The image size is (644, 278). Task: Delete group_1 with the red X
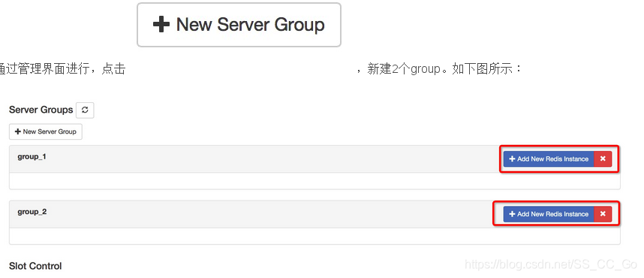coord(603,159)
